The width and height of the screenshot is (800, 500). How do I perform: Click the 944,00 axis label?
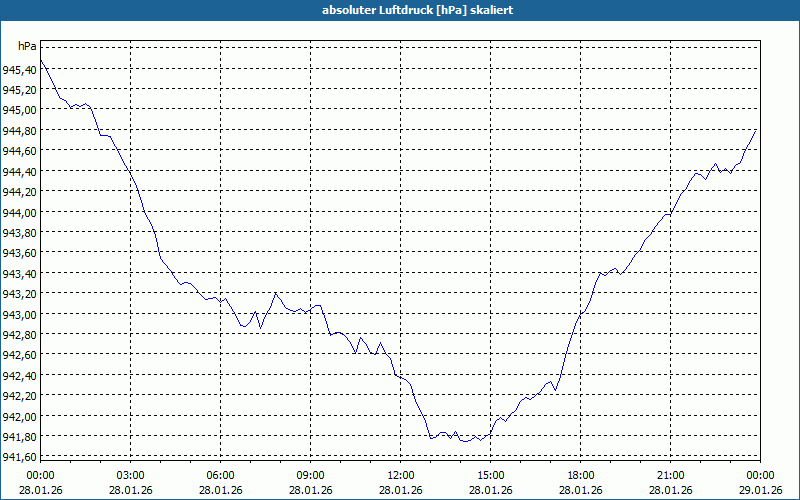pyautogui.click(x=19, y=212)
